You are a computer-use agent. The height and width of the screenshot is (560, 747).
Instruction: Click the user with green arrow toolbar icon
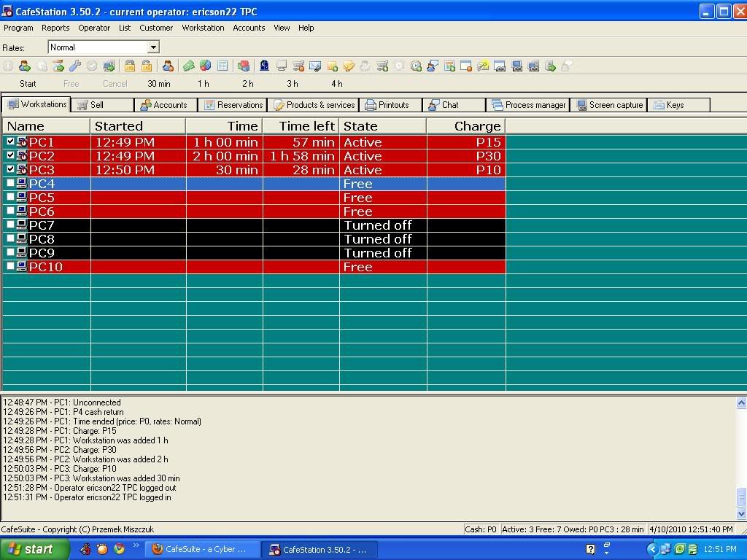point(24,66)
